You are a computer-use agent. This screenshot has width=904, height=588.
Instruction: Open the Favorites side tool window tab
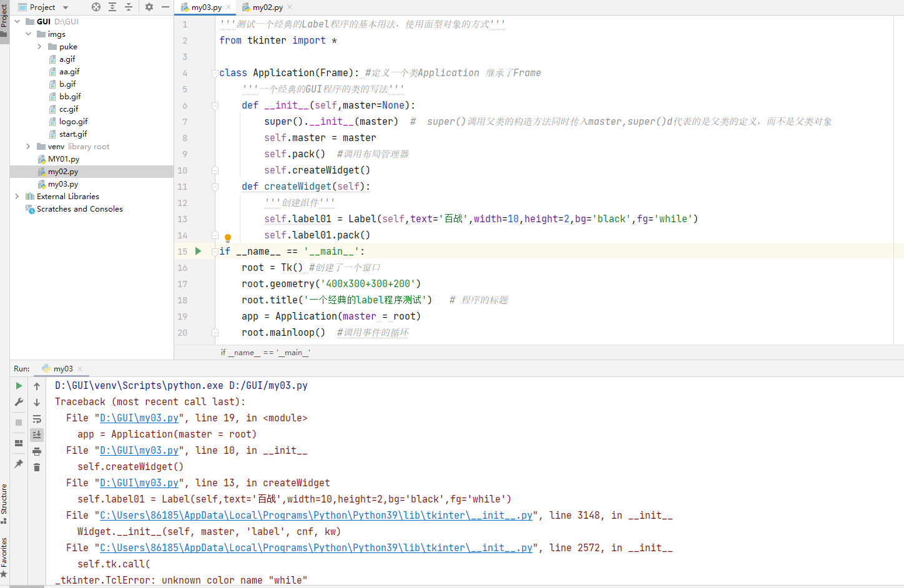pyautogui.click(x=4, y=557)
